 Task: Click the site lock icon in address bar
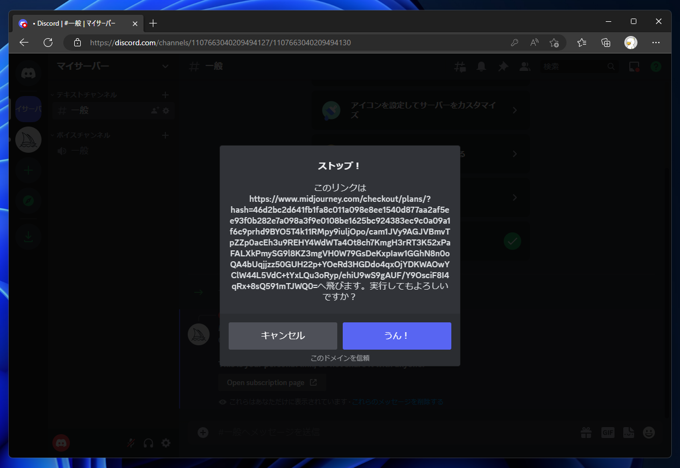tap(77, 43)
